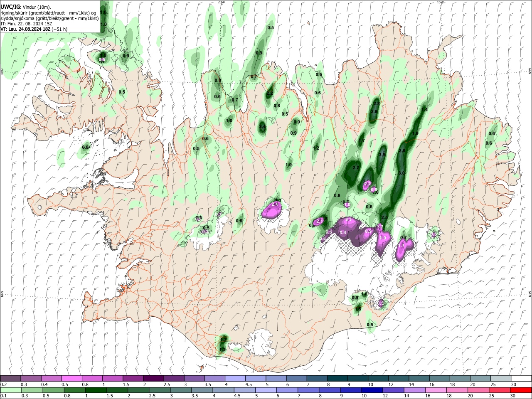
Task: Click the 0.2 label on the purple-to-teal scale
Action: 3,384
